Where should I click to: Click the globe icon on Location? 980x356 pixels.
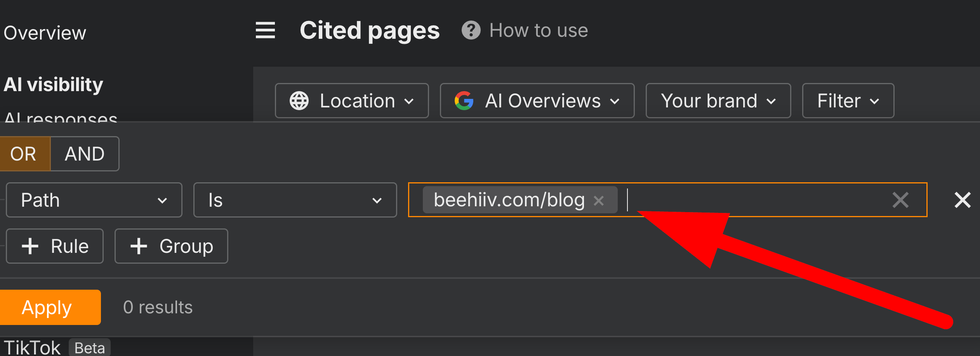coord(299,101)
